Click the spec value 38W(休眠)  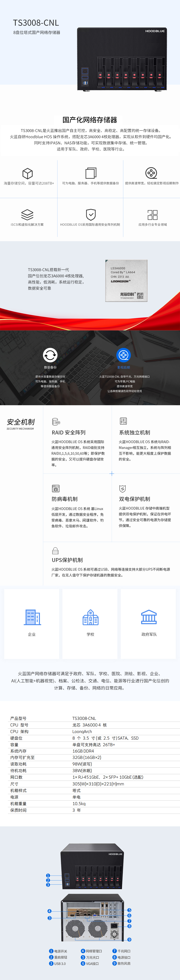pos(82,771)
